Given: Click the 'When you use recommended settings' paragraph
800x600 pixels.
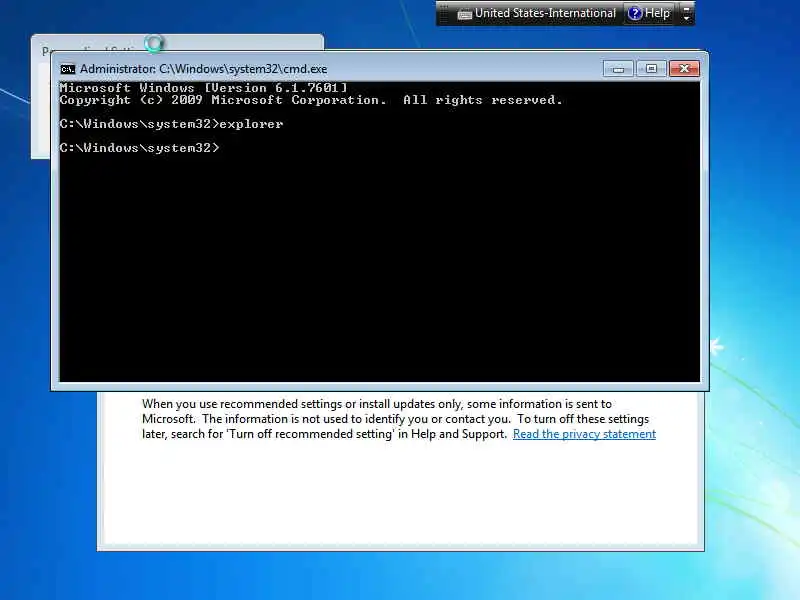Looking at the screenshot, I should coord(399,419).
